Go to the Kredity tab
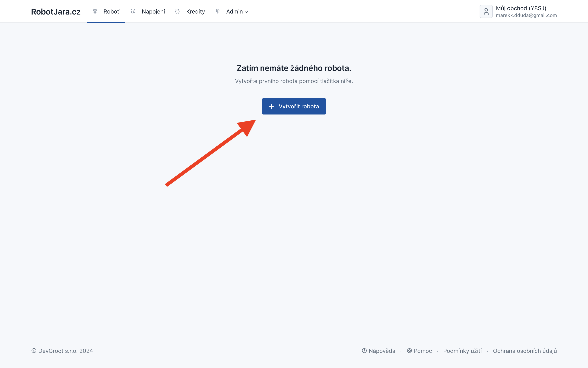This screenshot has height=368, width=588. tap(190, 11)
